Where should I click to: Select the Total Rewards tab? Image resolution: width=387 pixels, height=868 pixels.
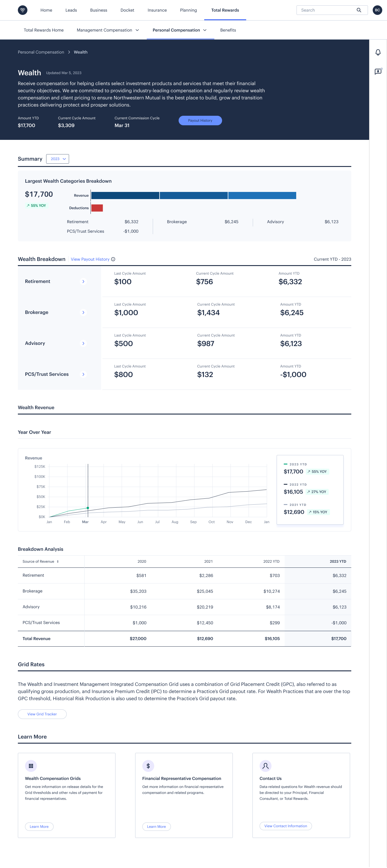click(225, 10)
